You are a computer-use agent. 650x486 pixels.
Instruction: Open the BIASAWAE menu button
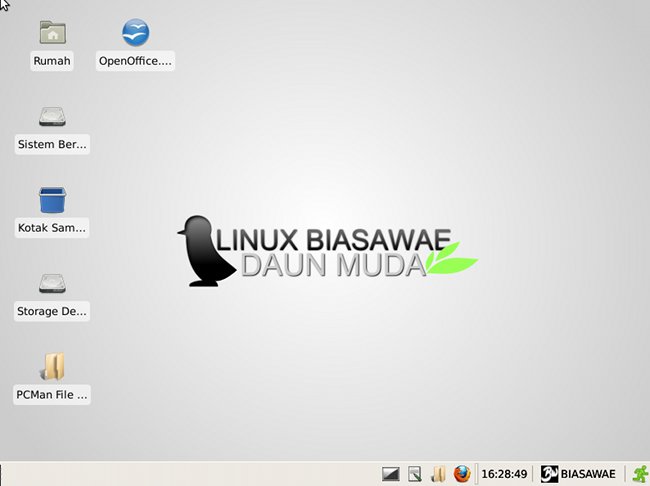(x=578, y=474)
